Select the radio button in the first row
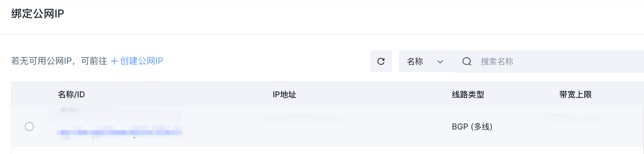This screenshot has width=644, height=154. click(x=29, y=126)
